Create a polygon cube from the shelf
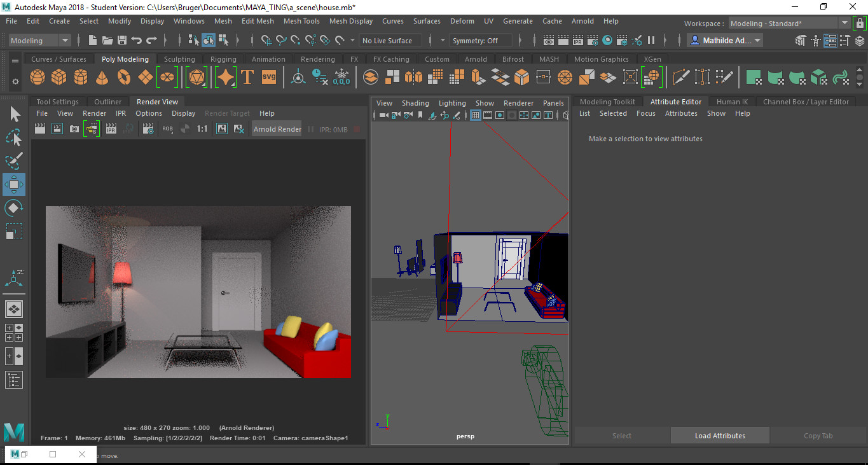 (59, 78)
